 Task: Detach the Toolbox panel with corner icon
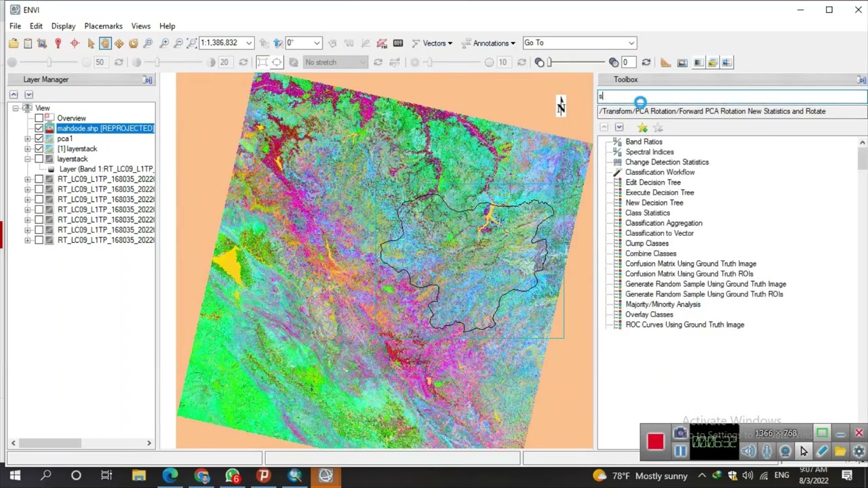point(861,80)
